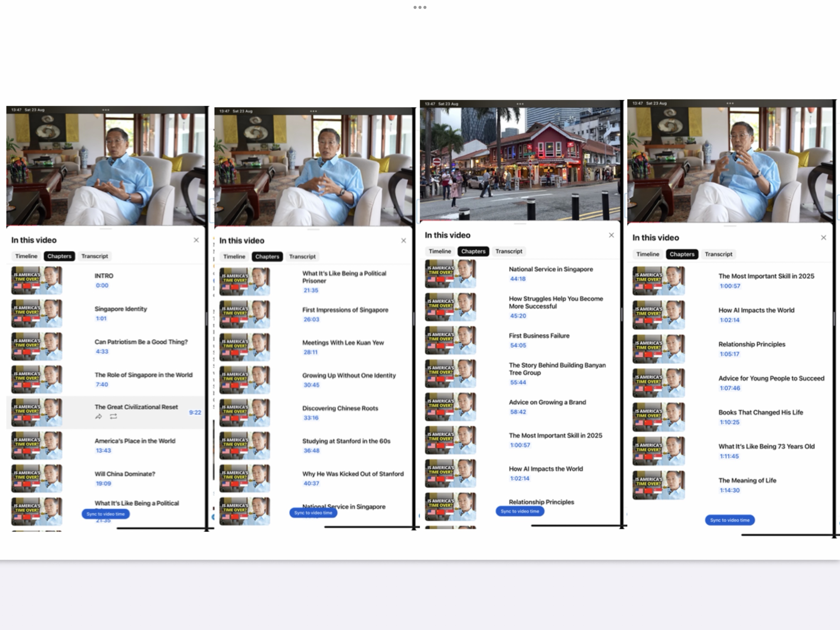Click the 9:22 timestamp of the highlighted chapter
840x630 pixels.
(x=195, y=412)
